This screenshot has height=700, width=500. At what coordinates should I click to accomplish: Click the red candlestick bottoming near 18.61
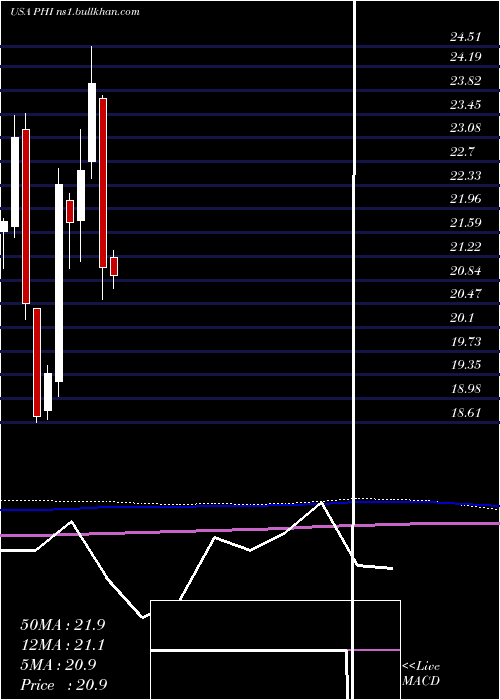click(x=37, y=362)
